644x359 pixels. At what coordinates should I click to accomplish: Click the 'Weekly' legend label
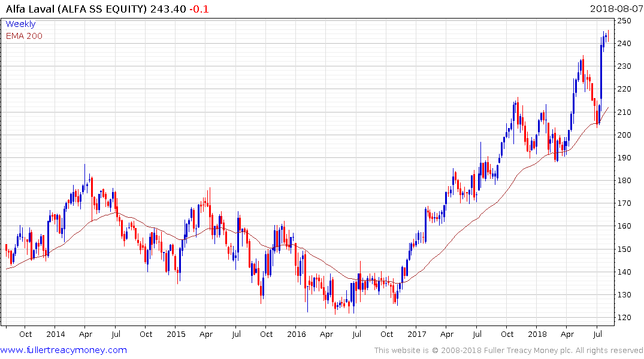(20, 24)
